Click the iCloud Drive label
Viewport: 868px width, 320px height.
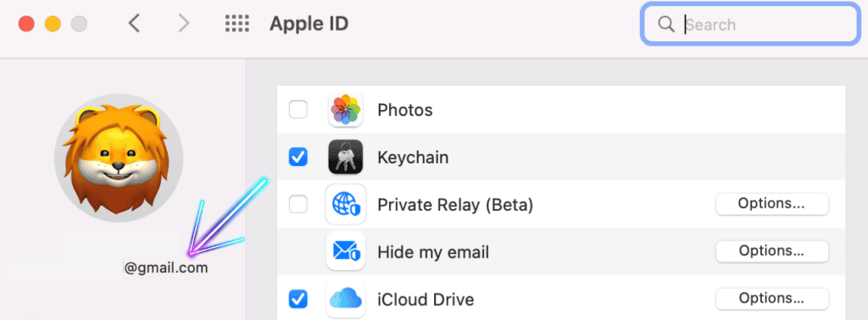tap(426, 300)
